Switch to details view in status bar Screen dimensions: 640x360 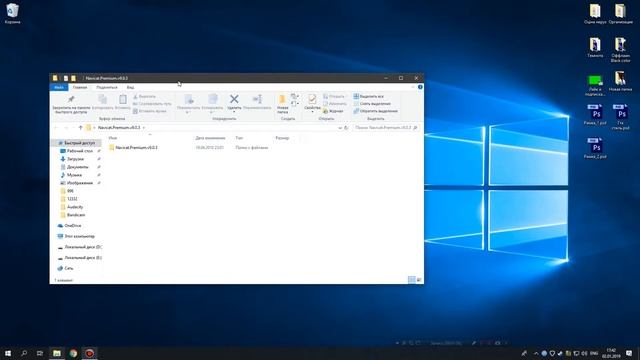point(412,280)
